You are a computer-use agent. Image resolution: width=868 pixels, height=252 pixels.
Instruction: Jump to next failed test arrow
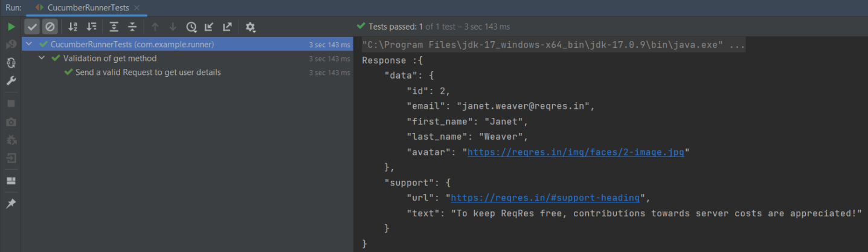point(173,27)
